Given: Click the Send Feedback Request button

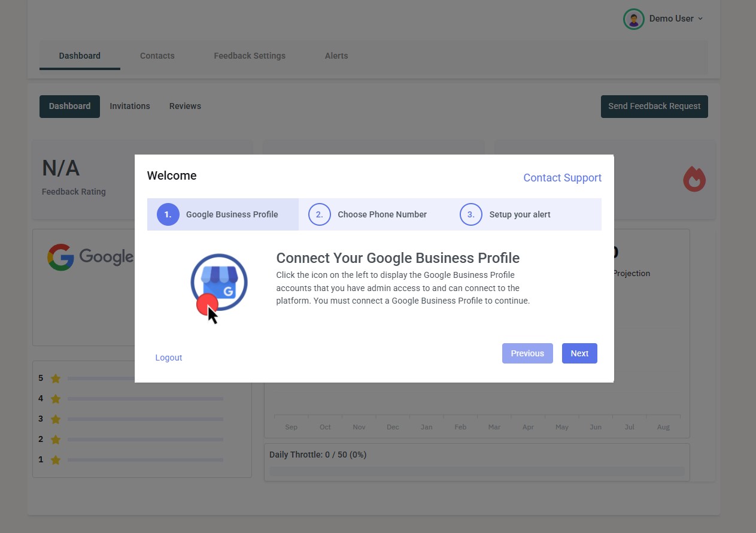Looking at the screenshot, I should 654,107.
